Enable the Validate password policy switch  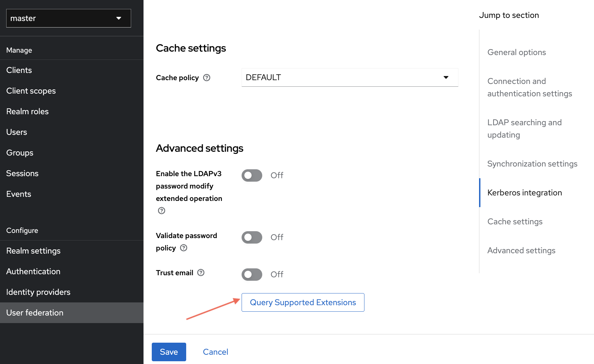click(x=252, y=237)
